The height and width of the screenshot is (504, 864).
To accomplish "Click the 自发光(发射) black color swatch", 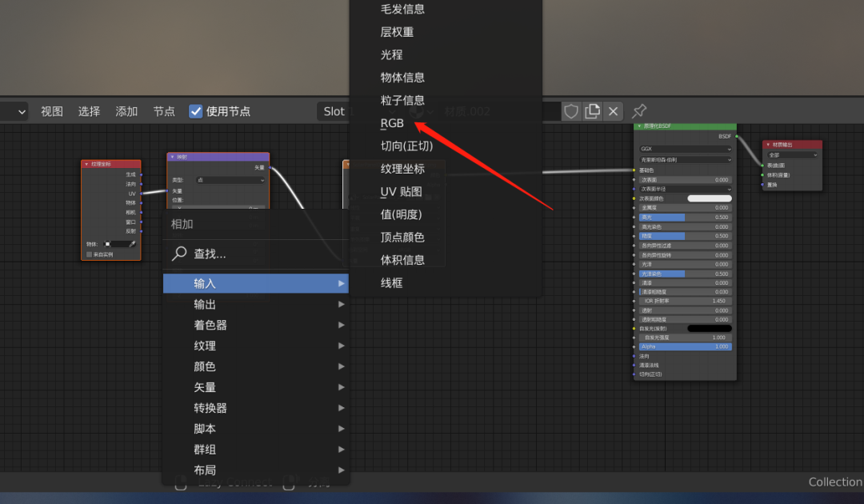I will (710, 328).
